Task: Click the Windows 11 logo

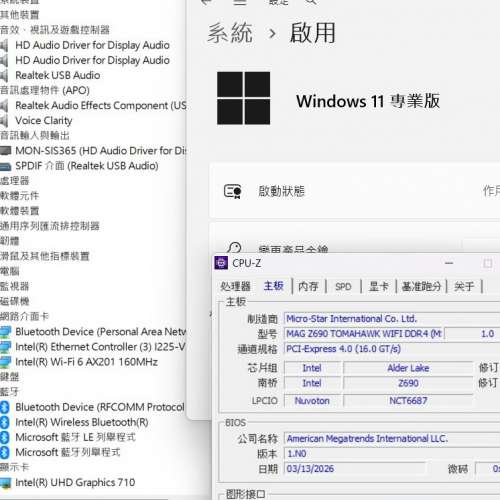Action: (244, 98)
